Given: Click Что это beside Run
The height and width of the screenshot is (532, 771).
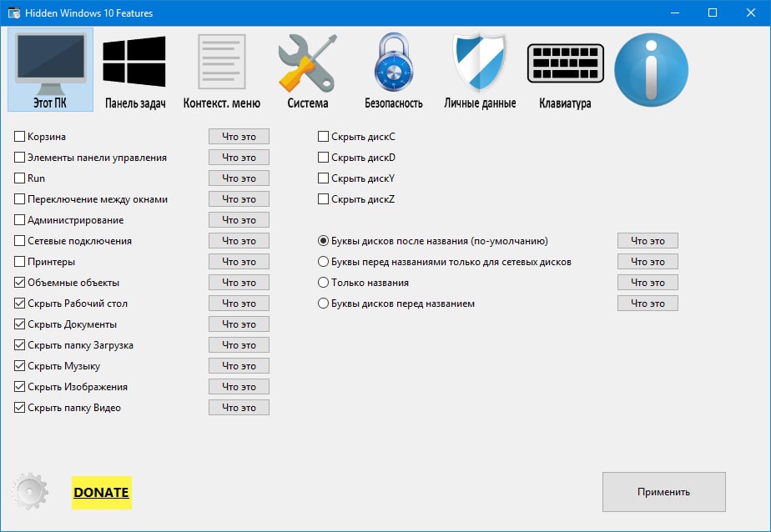Looking at the screenshot, I should coord(239,178).
